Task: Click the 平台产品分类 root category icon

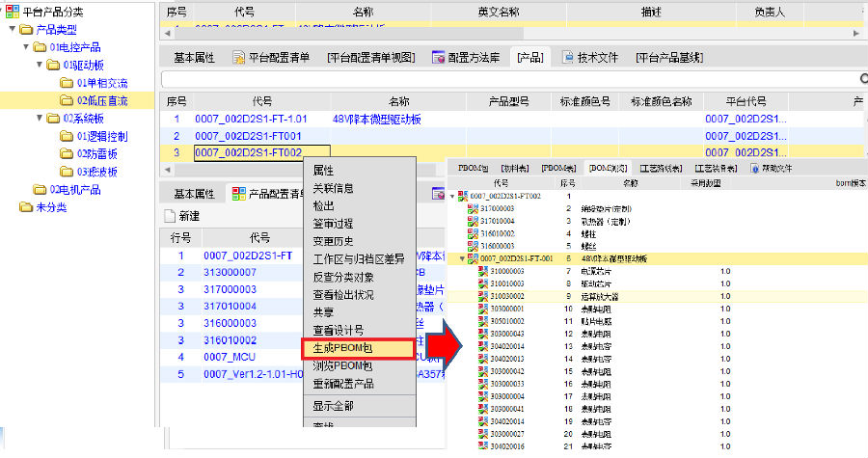Action: pyautogui.click(x=11, y=12)
